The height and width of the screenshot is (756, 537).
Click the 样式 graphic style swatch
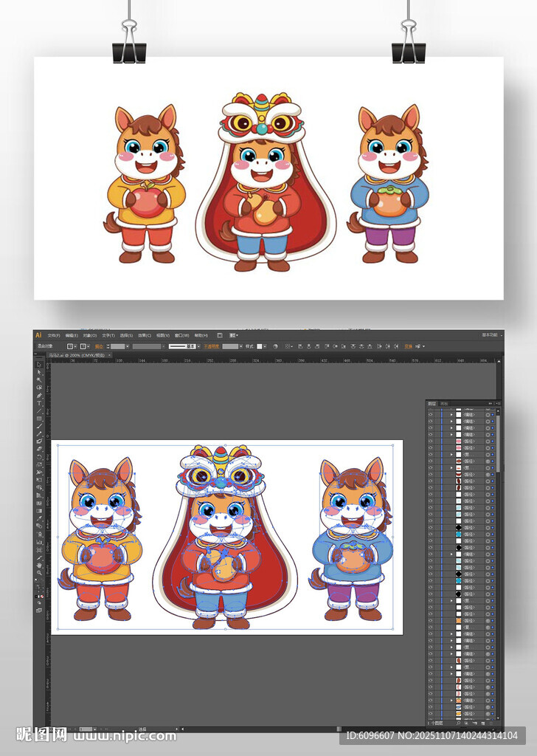click(x=259, y=346)
